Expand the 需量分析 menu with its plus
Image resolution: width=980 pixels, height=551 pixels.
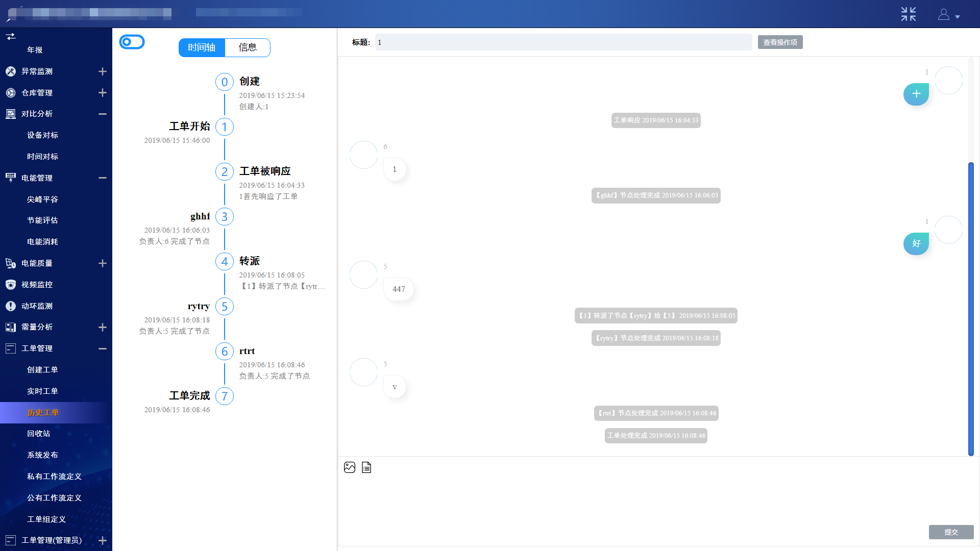[x=103, y=327]
